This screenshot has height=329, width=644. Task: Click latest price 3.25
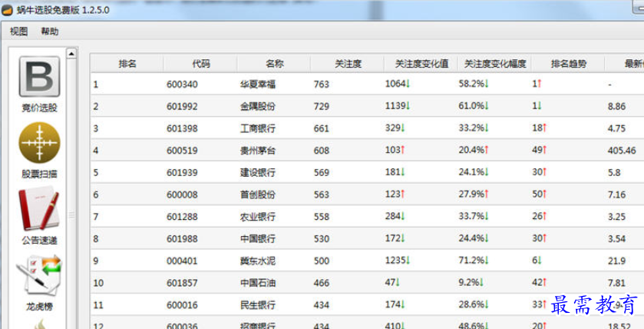(x=616, y=217)
